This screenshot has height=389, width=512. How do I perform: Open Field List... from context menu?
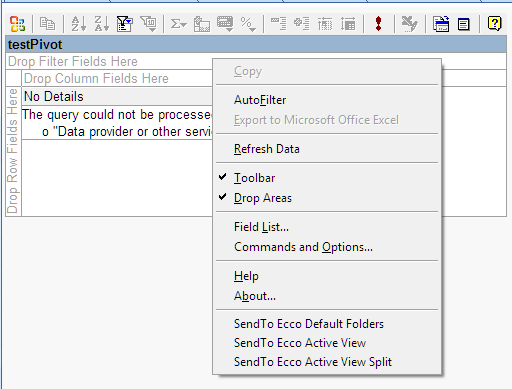point(327,227)
